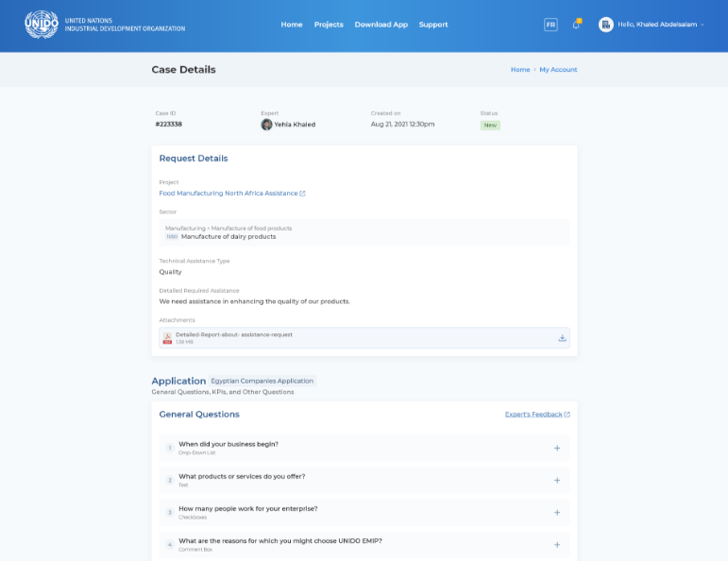Click expert Yehia Khaled's avatar

tap(266, 125)
